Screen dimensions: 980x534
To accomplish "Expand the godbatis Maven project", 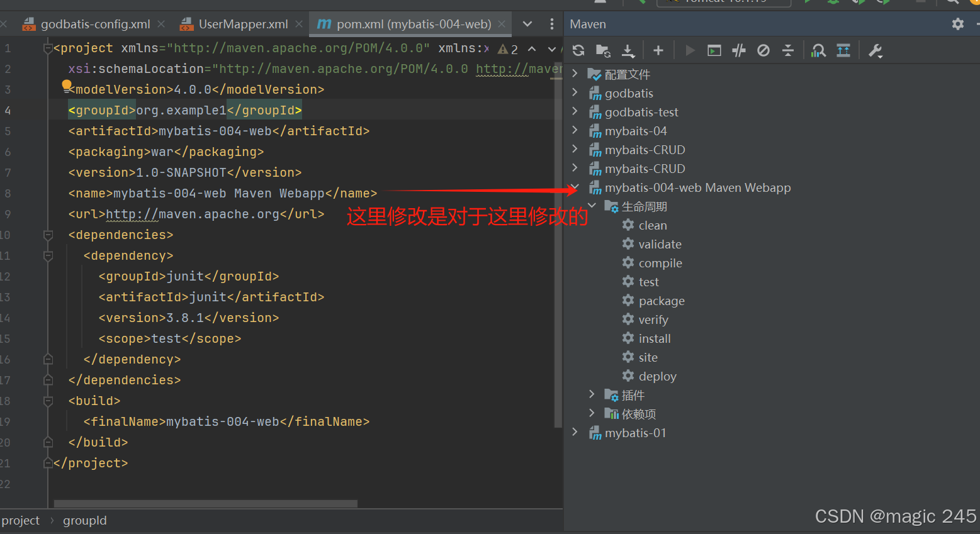I will (x=575, y=92).
